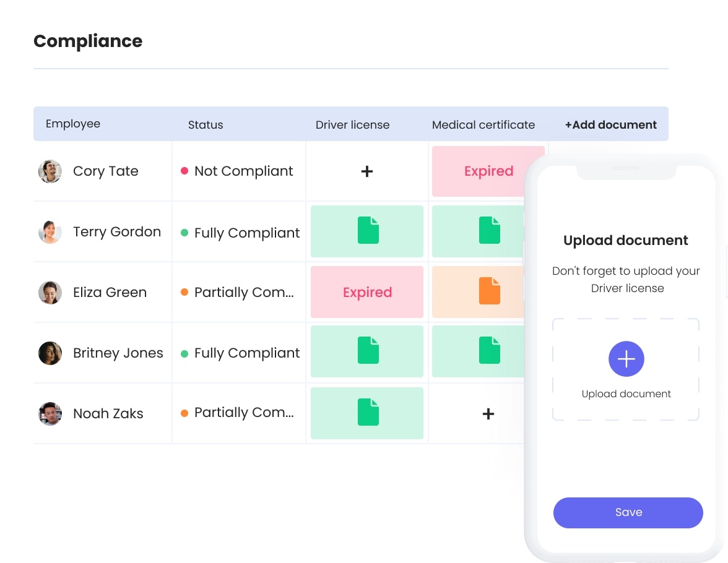Open Britney Jones's driver license document
Viewport: 728px width, 563px height.
[x=367, y=351]
